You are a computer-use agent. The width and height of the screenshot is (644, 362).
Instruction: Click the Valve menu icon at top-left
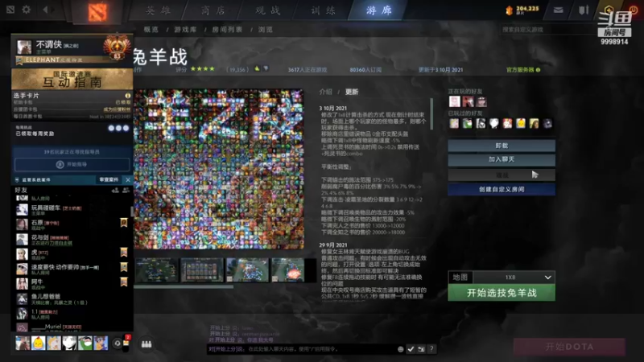pyautogui.click(x=10, y=9)
